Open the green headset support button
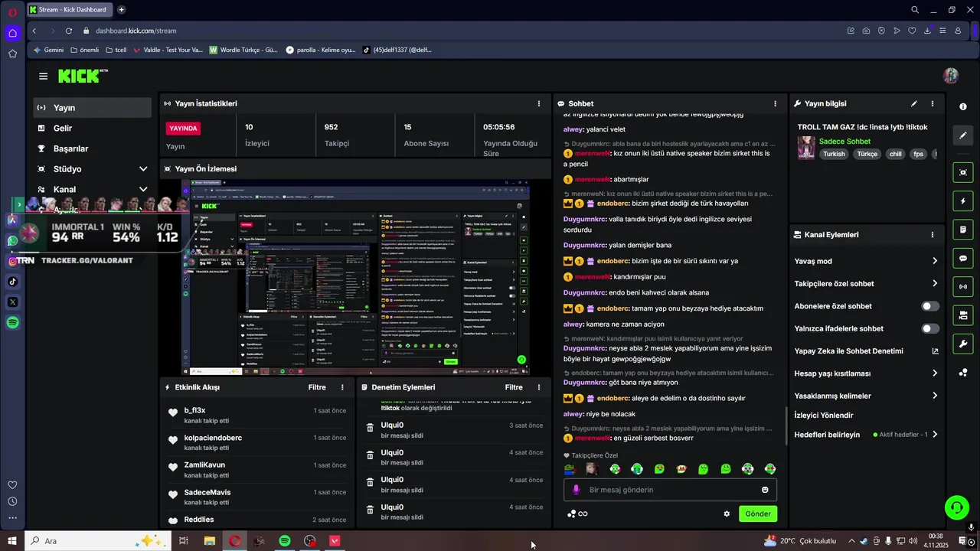Screen dimensions: 980x551 coord(955,507)
